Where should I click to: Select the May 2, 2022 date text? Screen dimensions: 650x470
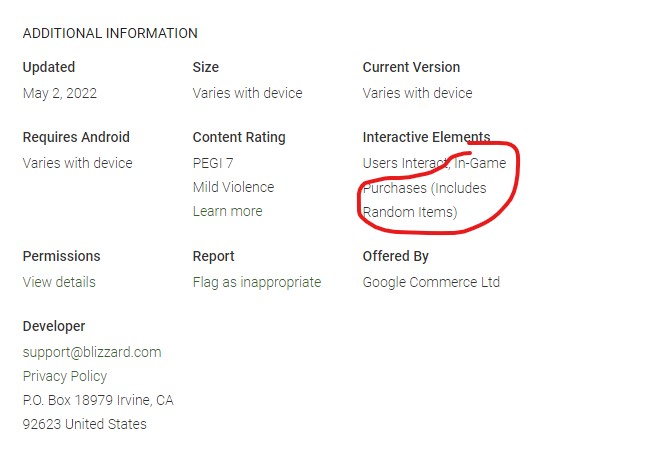pos(60,93)
